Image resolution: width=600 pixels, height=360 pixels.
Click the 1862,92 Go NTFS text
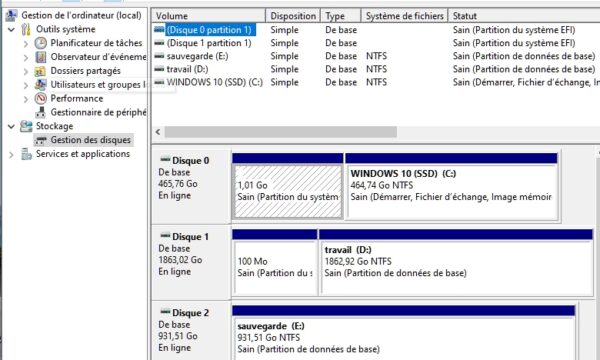tap(358, 261)
